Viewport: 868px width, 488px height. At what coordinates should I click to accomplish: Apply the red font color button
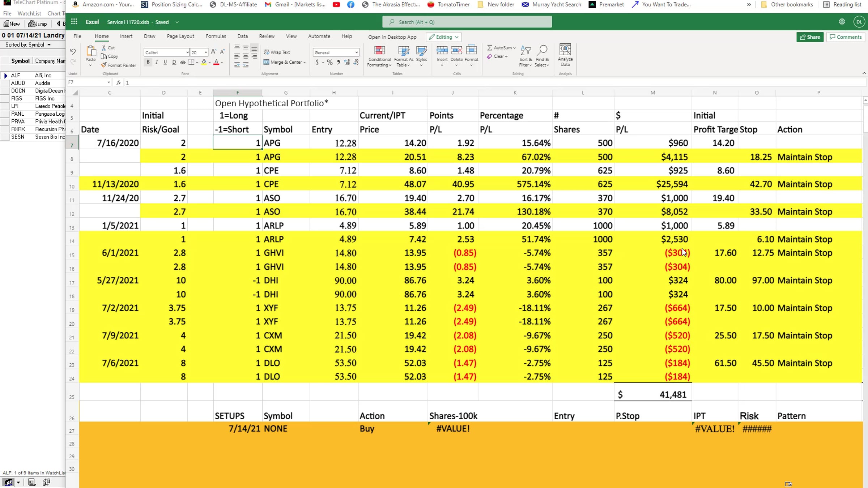(x=216, y=62)
